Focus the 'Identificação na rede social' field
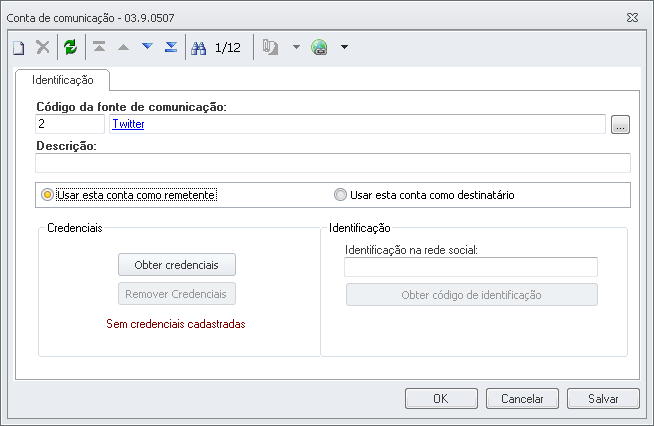Viewport: 654px width, 426px height. pos(470,267)
